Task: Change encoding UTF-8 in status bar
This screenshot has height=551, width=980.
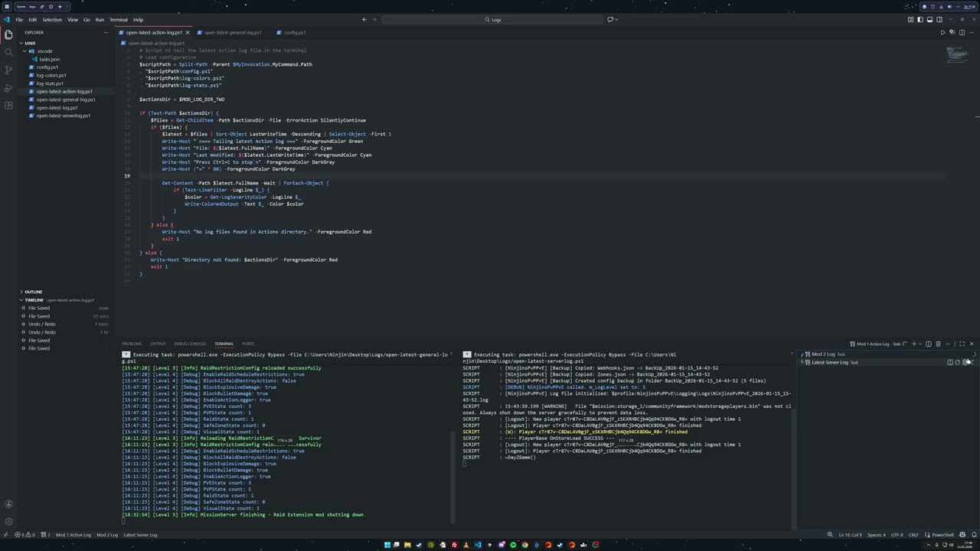Action: click(x=897, y=535)
